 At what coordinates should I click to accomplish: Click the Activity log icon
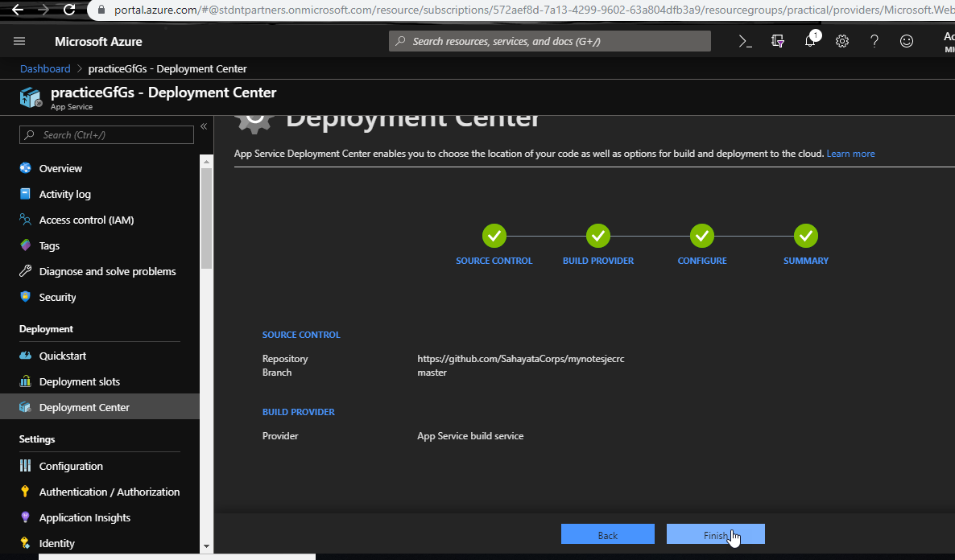(25, 194)
